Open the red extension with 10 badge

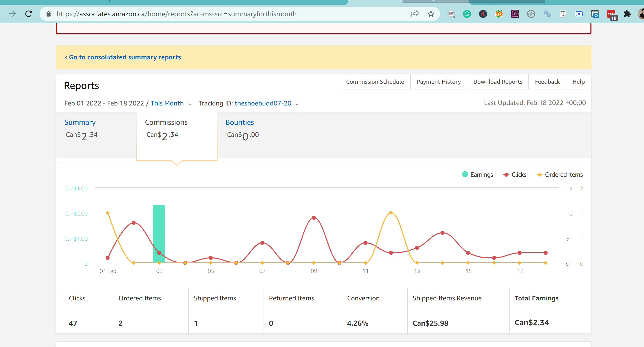(612, 15)
